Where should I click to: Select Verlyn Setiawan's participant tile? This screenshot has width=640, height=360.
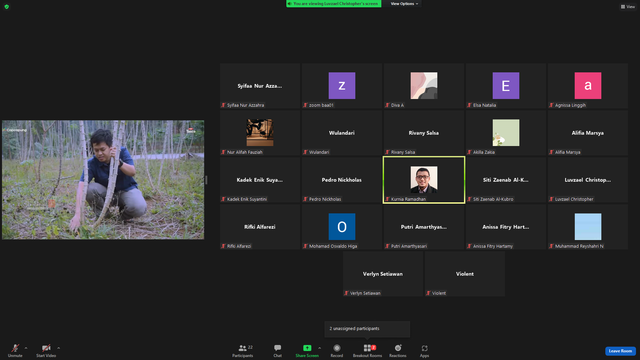[383, 273]
